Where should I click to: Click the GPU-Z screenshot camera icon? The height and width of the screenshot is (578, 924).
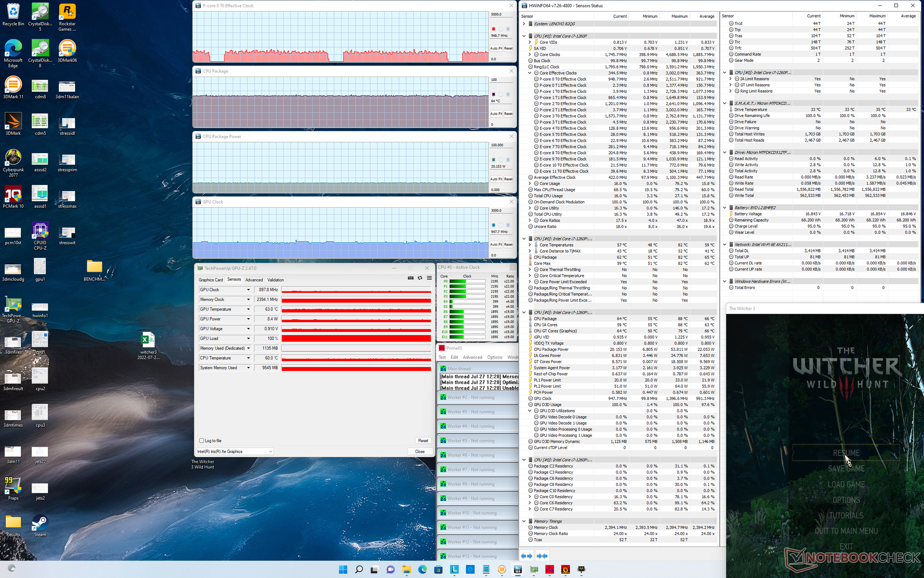point(411,278)
